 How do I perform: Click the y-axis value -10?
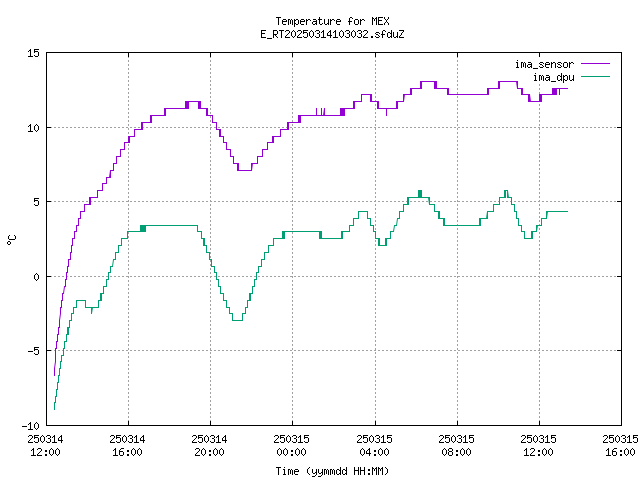(x=31, y=426)
